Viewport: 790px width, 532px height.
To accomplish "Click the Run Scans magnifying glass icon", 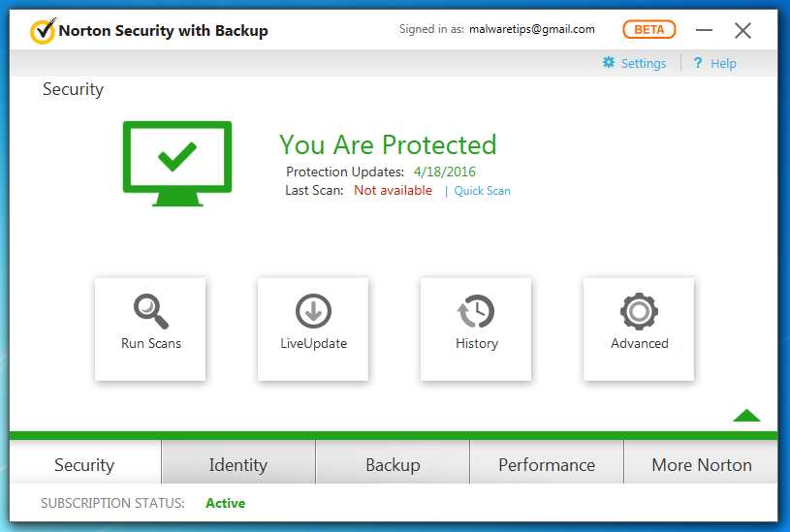I will pyautogui.click(x=150, y=311).
